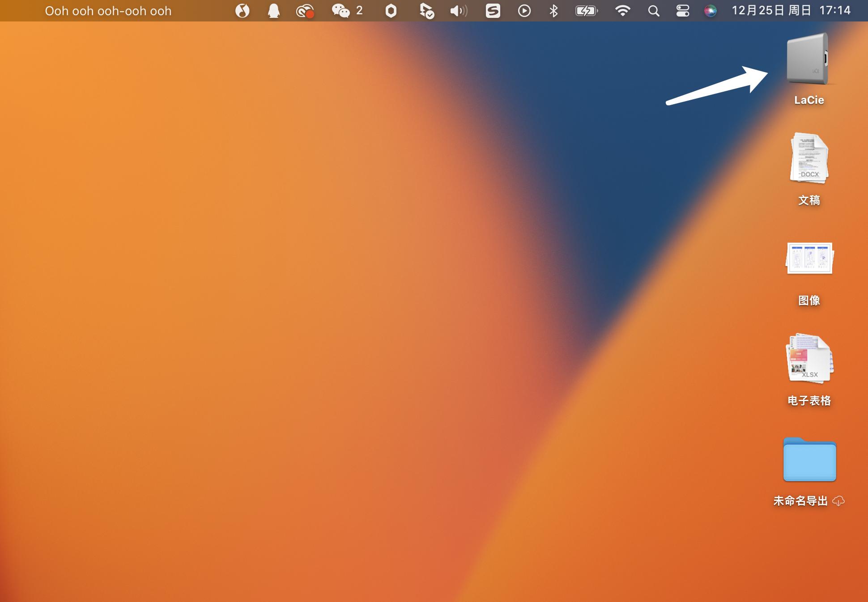Click the Bluetooth status icon
868x602 pixels.
(x=553, y=11)
